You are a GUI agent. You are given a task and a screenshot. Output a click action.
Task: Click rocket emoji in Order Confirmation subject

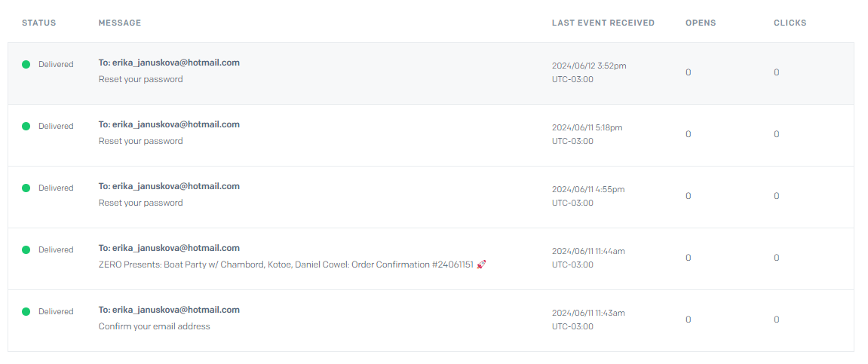(481, 265)
